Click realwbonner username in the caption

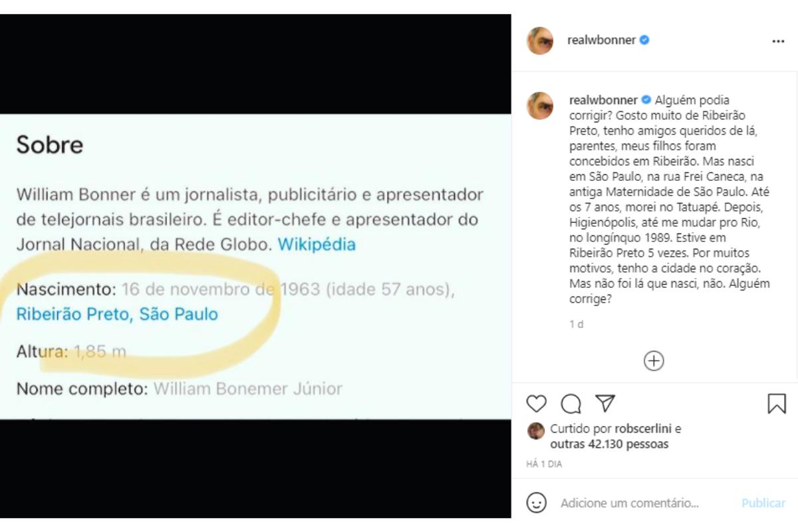pyautogui.click(x=603, y=100)
